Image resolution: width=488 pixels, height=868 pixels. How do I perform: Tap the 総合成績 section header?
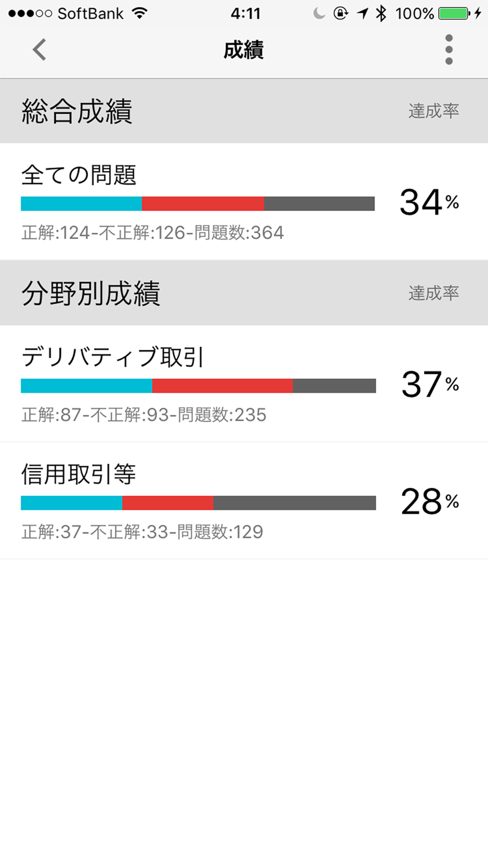pos(77,111)
